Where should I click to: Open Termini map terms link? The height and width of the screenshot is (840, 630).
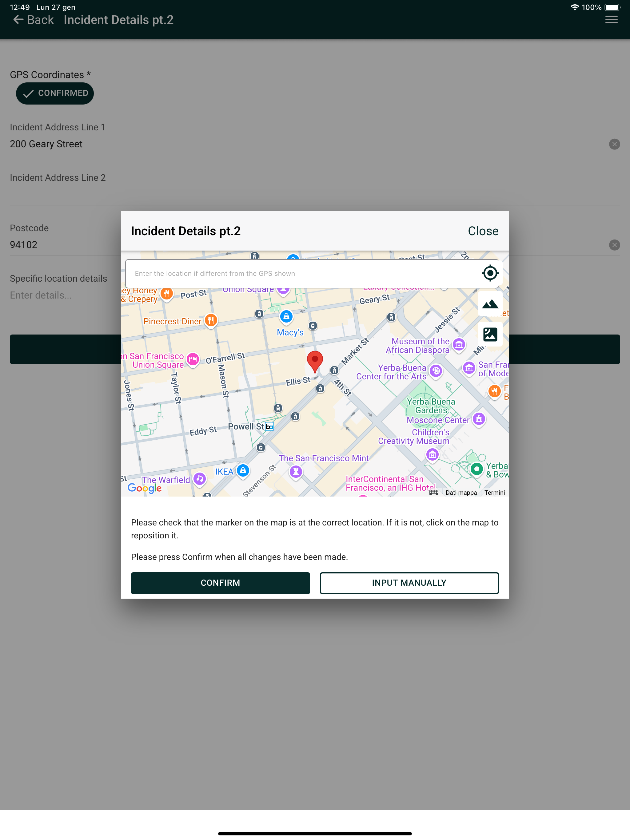pos(494,493)
